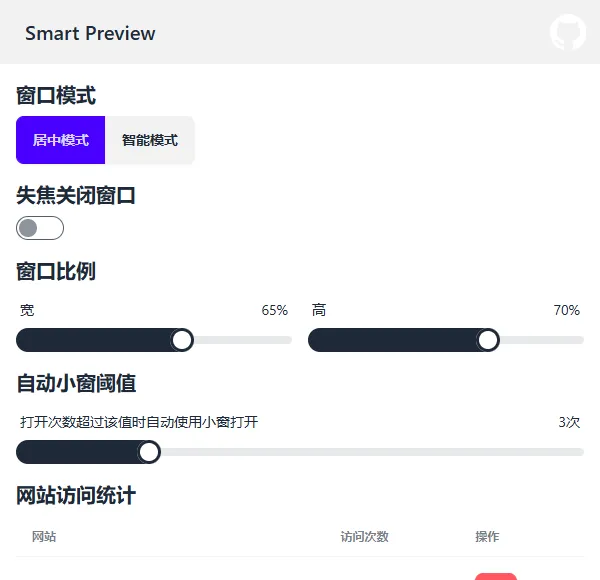Image resolution: width=600 pixels, height=580 pixels.
Task: Switch to 智能模式 window mode
Action: [x=150, y=140]
